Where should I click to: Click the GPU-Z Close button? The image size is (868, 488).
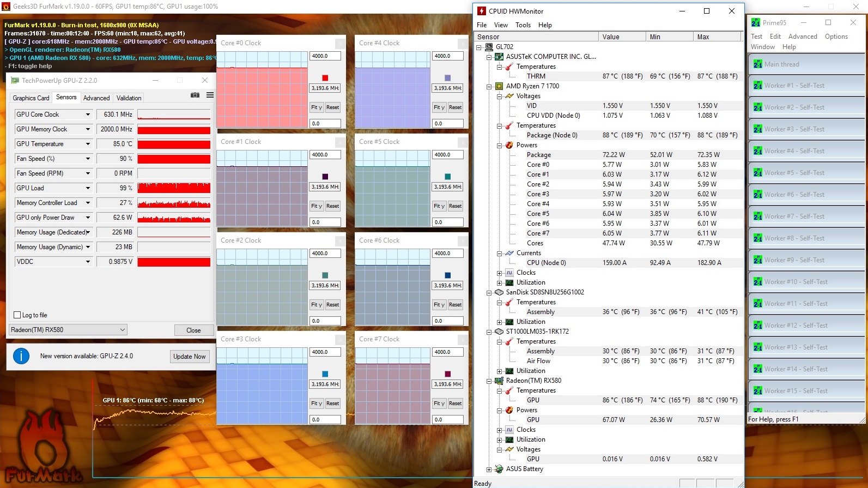[193, 330]
